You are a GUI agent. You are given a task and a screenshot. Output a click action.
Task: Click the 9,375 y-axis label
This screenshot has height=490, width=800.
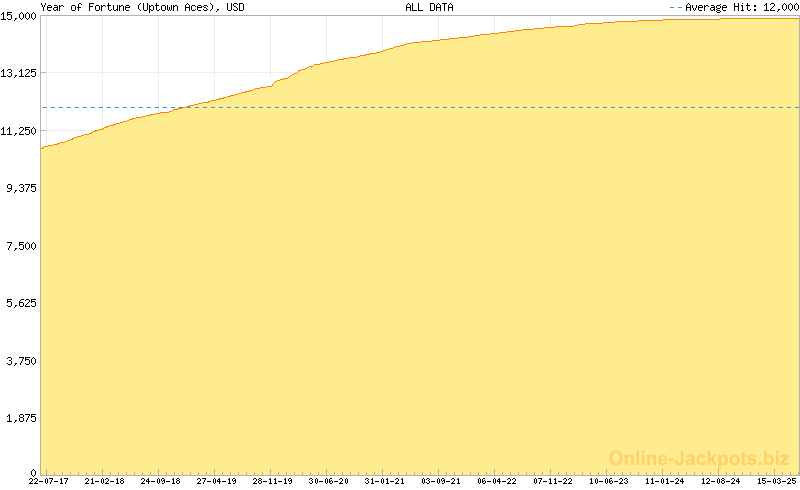tap(21, 188)
